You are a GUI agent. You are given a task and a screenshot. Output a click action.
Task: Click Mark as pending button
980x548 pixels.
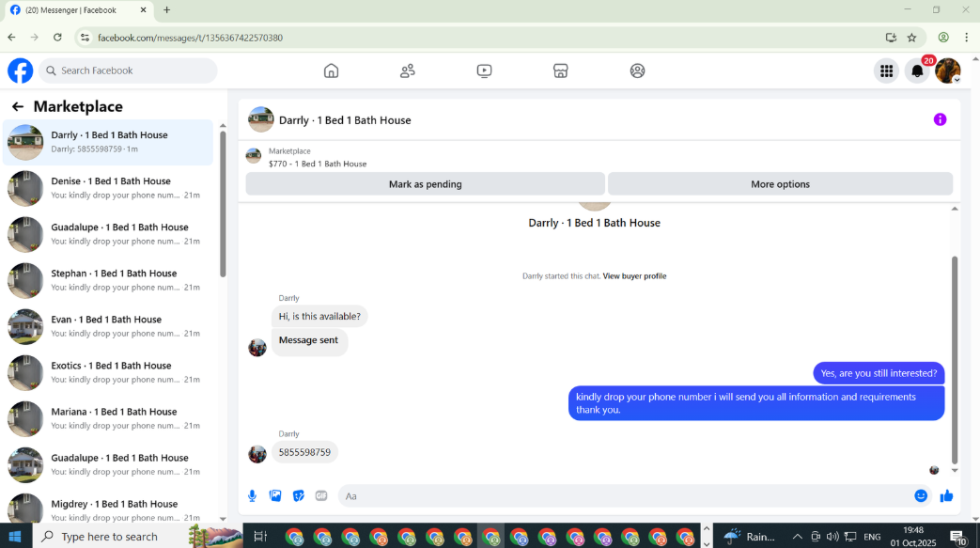pyautogui.click(x=425, y=184)
